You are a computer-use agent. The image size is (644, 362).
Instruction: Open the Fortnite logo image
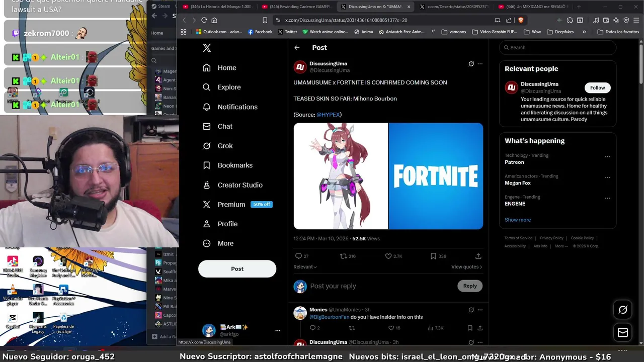(436, 176)
